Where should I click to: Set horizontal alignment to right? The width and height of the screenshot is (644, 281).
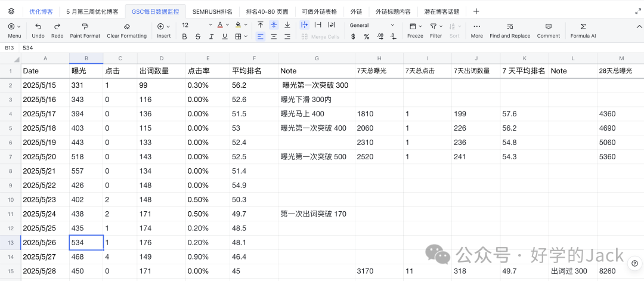tap(287, 36)
